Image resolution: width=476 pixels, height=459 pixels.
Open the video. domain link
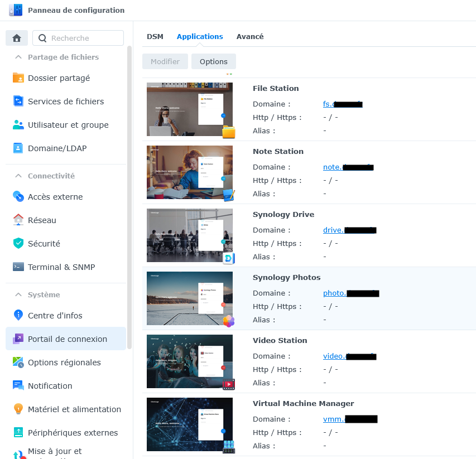(x=350, y=356)
